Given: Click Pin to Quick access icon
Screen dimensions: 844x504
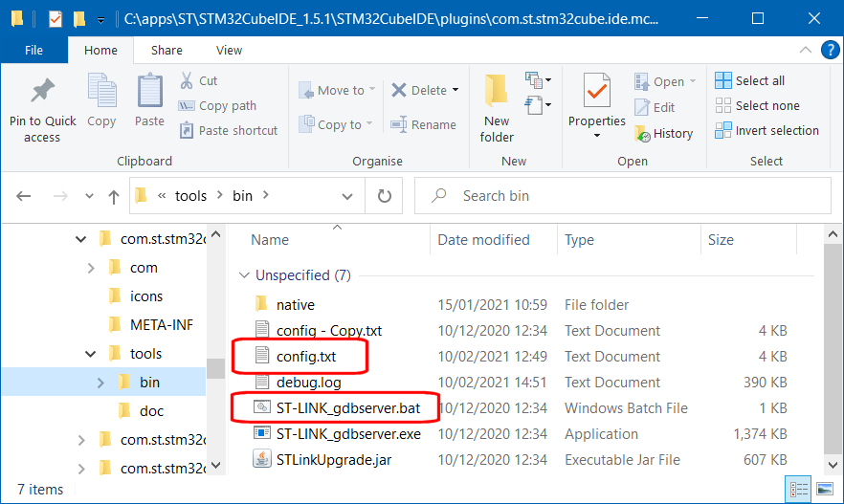Looking at the screenshot, I should point(42,90).
